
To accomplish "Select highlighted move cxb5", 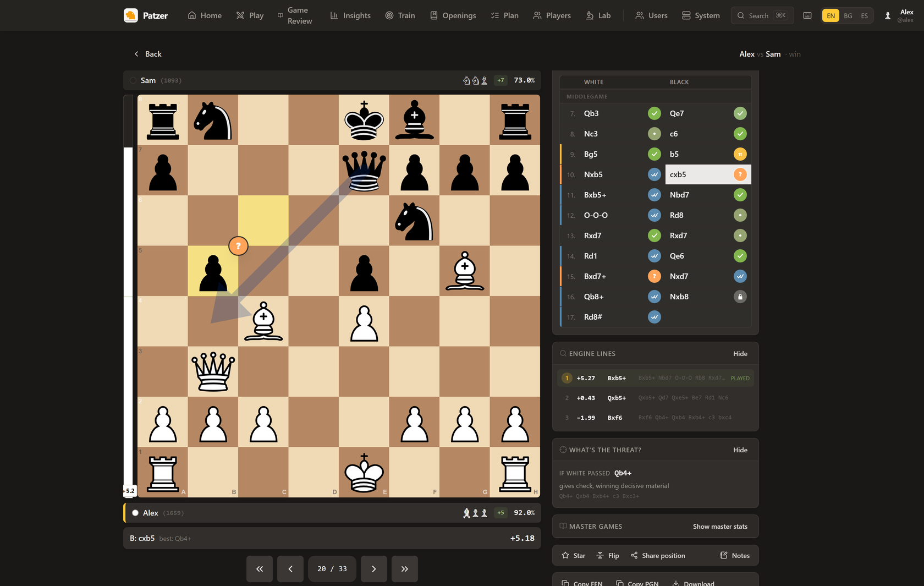I will 708,174.
